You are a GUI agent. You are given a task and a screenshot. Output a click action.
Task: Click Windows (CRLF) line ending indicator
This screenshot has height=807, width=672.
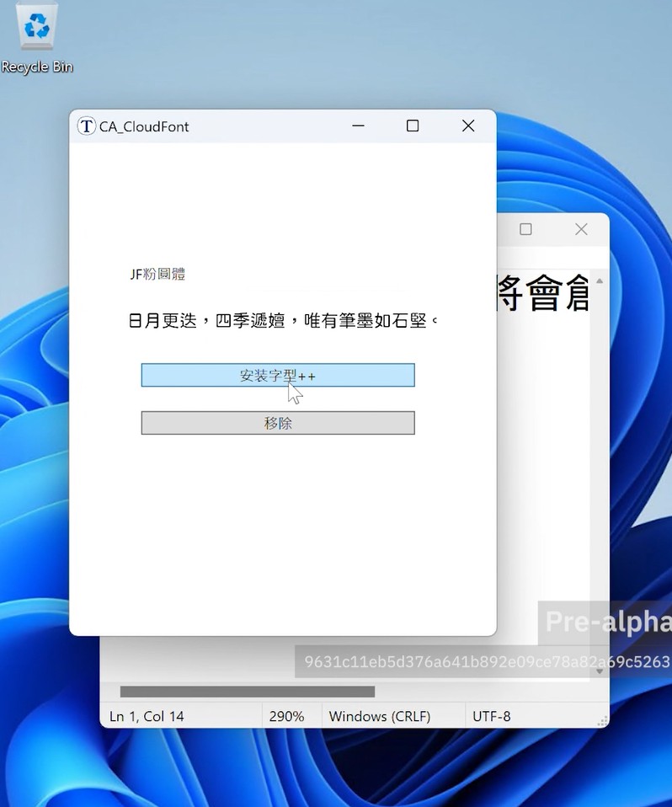[x=380, y=716]
